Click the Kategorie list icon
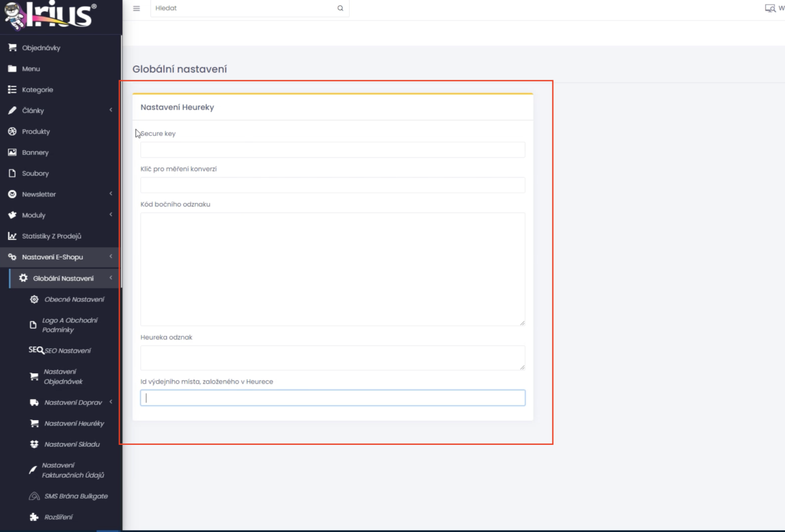 pos(12,90)
